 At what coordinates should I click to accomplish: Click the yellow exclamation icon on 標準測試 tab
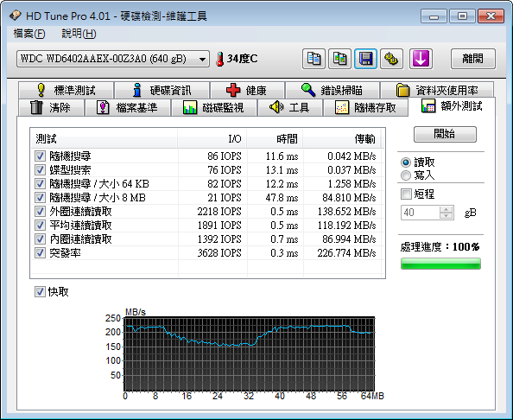[41, 90]
